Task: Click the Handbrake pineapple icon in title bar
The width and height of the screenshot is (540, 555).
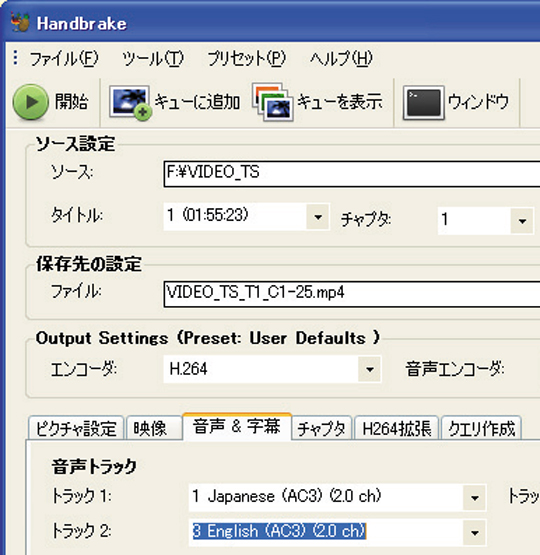Action: pyautogui.click(x=20, y=23)
